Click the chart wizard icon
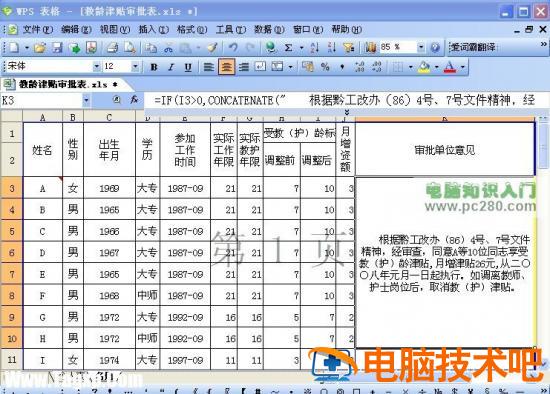Viewport: 550px width, 394px height. 371,47
